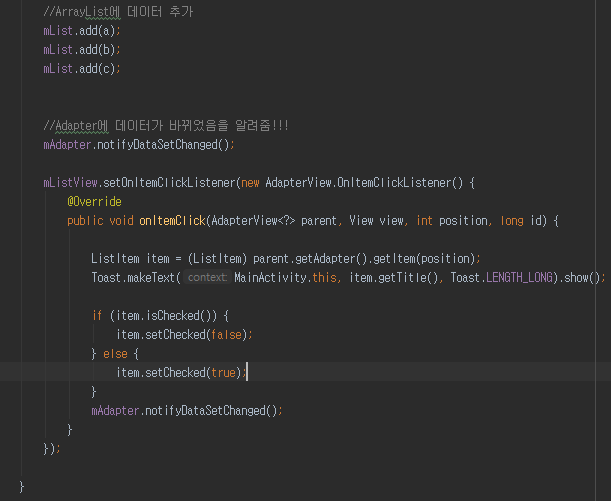Click the .show() call
This screenshot has height=501, width=611.
[579, 278]
